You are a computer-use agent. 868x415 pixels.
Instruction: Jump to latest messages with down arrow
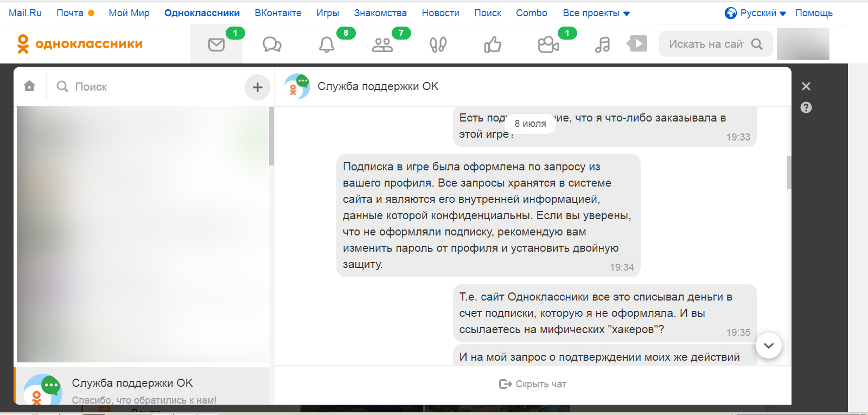[769, 346]
